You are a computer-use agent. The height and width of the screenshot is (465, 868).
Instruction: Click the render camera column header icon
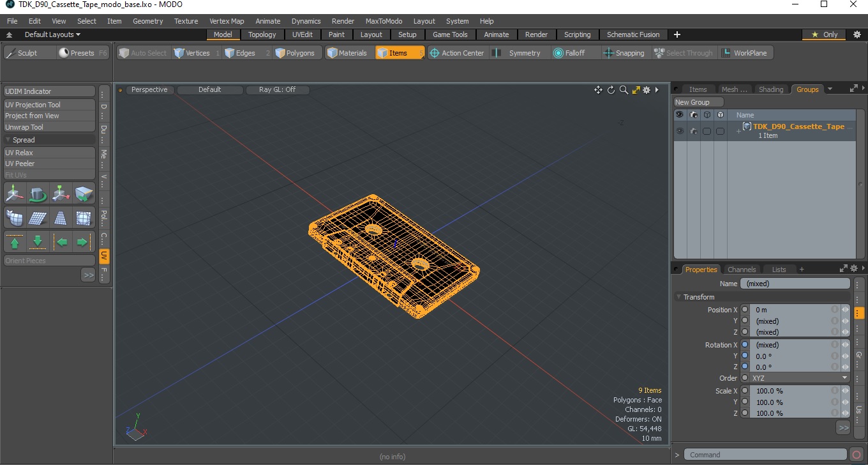693,115
